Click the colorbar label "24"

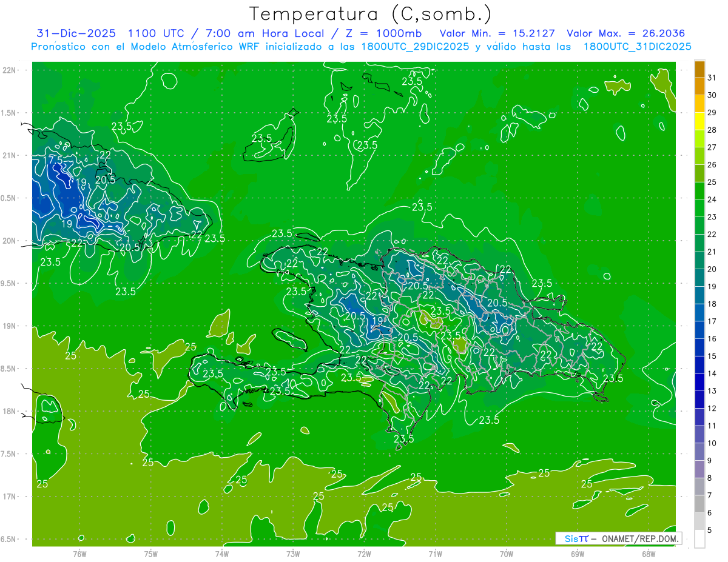712,199
